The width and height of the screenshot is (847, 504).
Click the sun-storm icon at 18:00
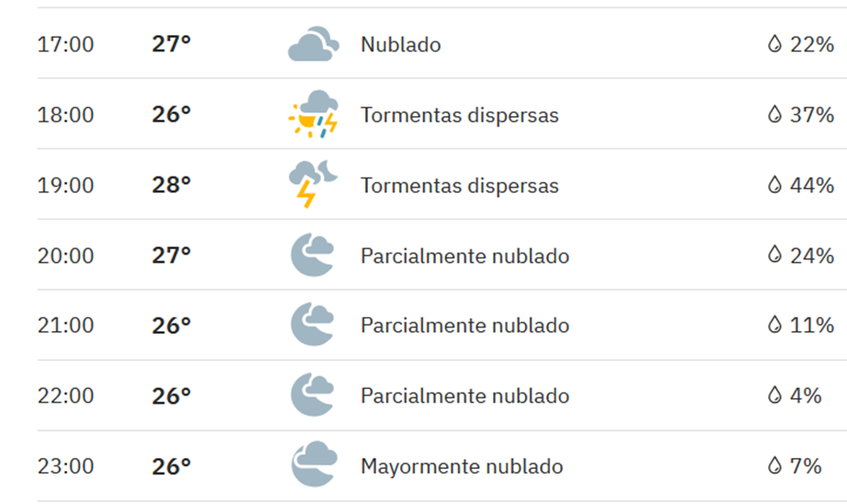[x=314, y=114]
